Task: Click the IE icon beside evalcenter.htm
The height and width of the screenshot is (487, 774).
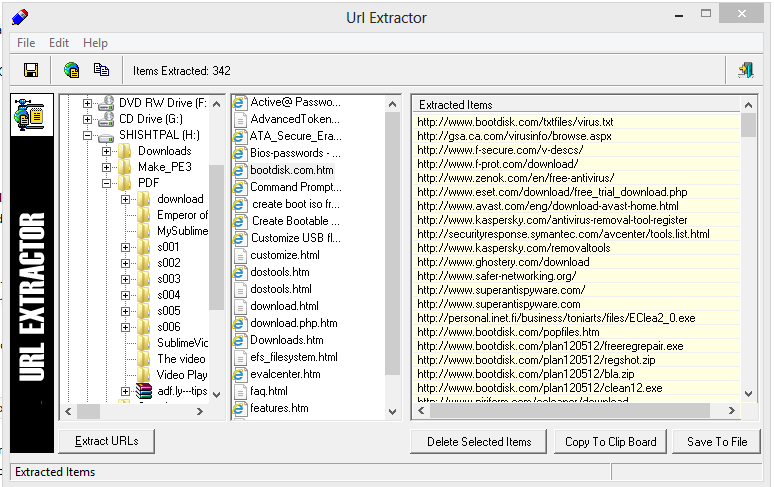Action: point(239,375)
